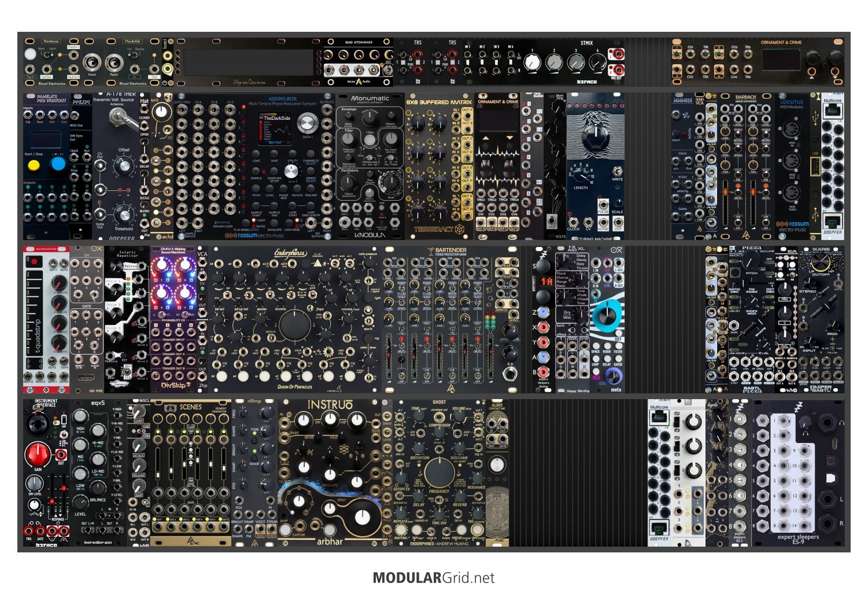Click the large center knob on Queen of Pentacles
Viewport: 868px width, 590px height.
tap(295, 326)
